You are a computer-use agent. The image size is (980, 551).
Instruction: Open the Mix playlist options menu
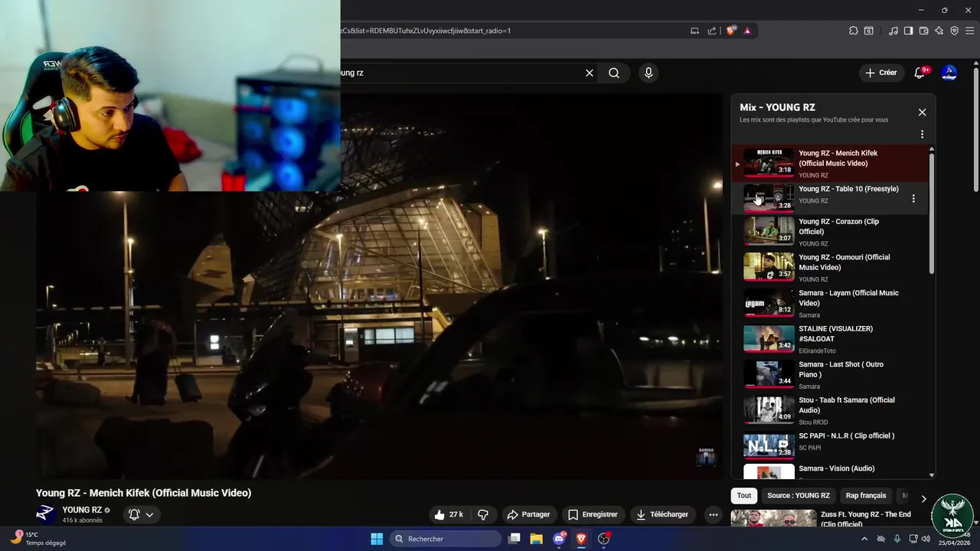coord(922,134)
